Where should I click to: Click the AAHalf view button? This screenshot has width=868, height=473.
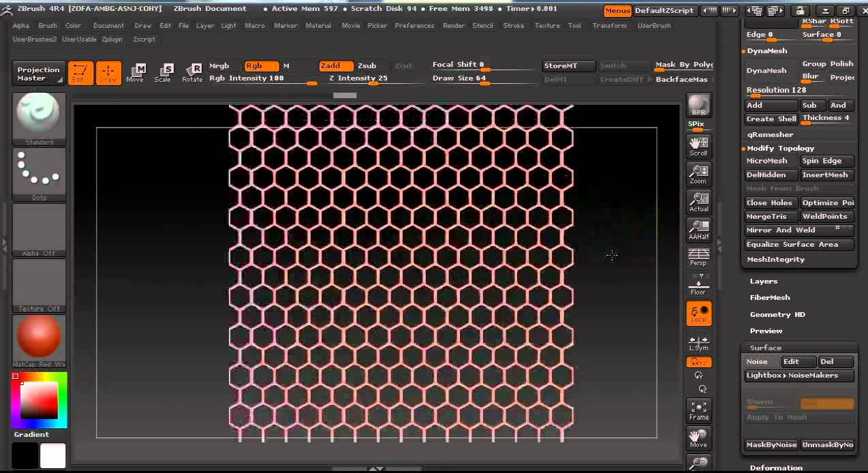point(699,230)
